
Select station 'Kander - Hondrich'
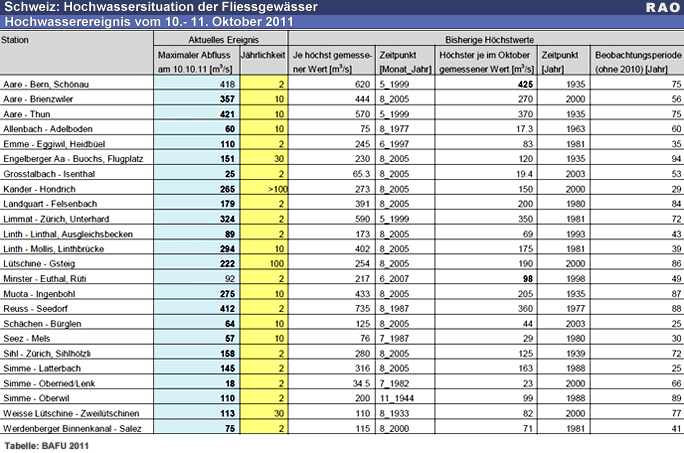[x=40, y=189]
